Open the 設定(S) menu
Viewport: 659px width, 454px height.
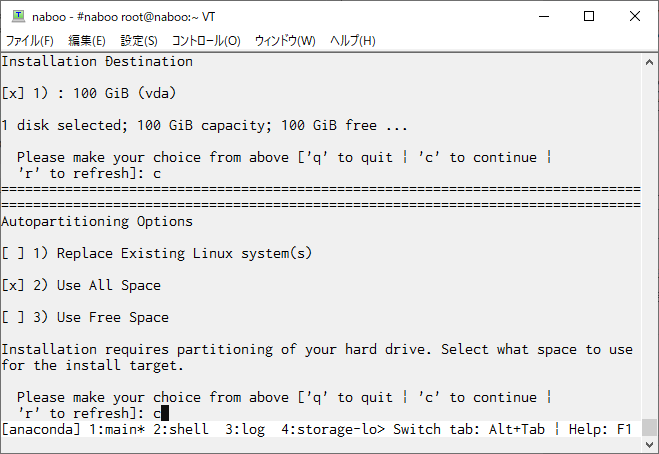click(x=139, y=41)
